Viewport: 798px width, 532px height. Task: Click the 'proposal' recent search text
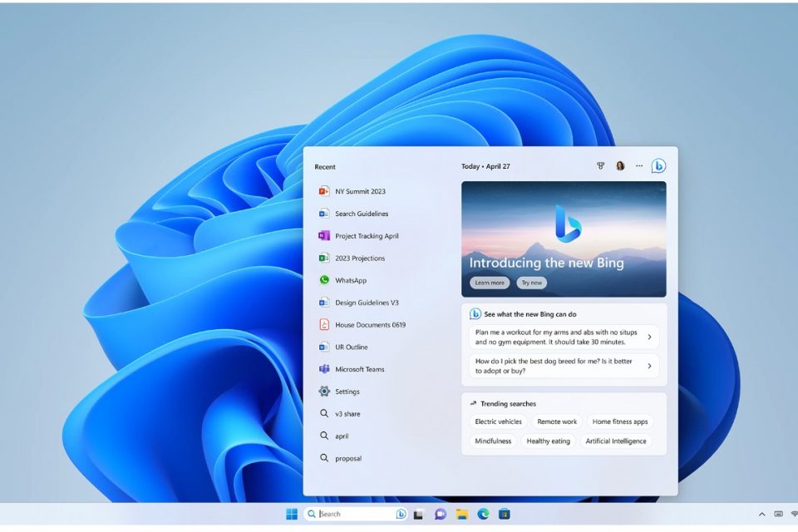coord(348,459)
